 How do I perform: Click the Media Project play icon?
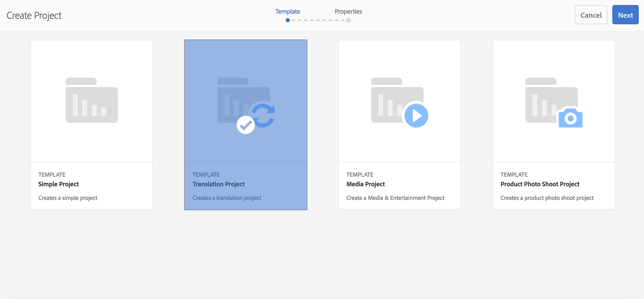(x=416, y=116)
